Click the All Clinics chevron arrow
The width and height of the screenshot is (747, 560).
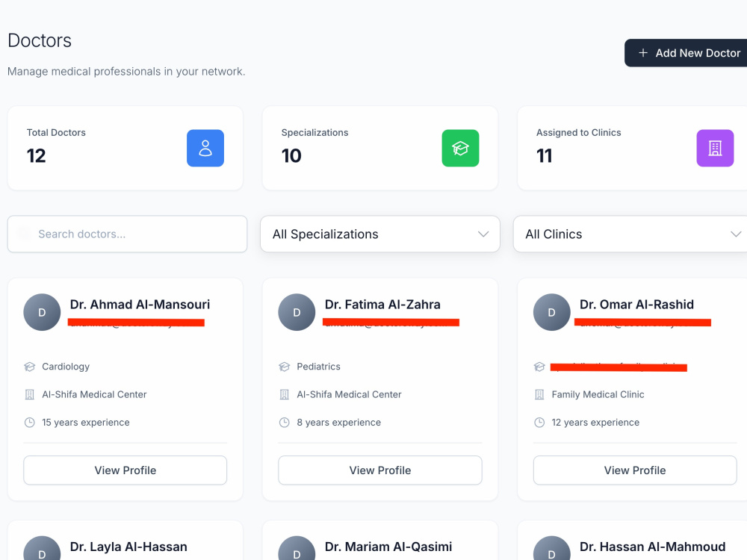(x=736, y=234)
